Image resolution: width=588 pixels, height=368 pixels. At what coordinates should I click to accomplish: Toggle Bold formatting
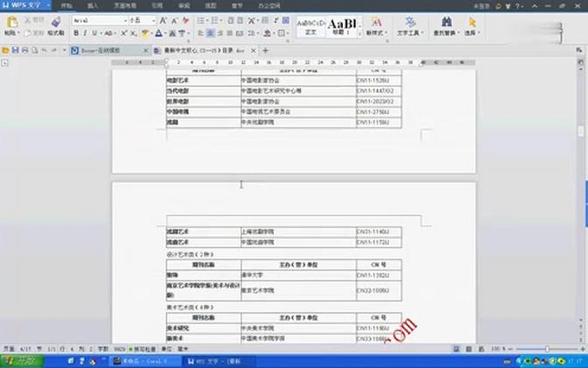pos(76,33)
